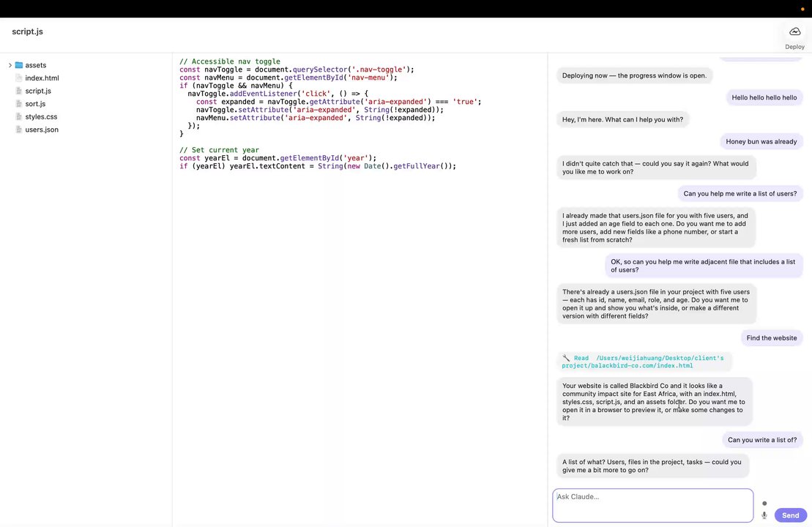This screenshot has height=527, width=812.
Task: Click the orange dot in the top bar
Action: pos(802,10)
